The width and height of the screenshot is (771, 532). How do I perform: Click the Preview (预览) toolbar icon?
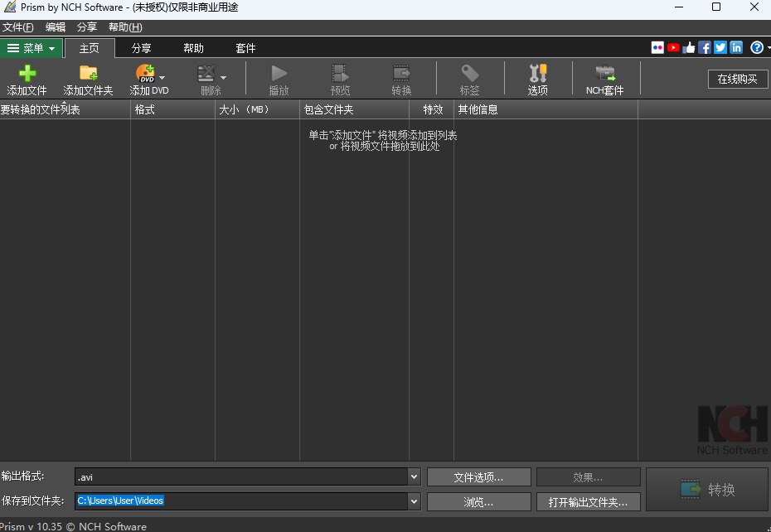340,73
